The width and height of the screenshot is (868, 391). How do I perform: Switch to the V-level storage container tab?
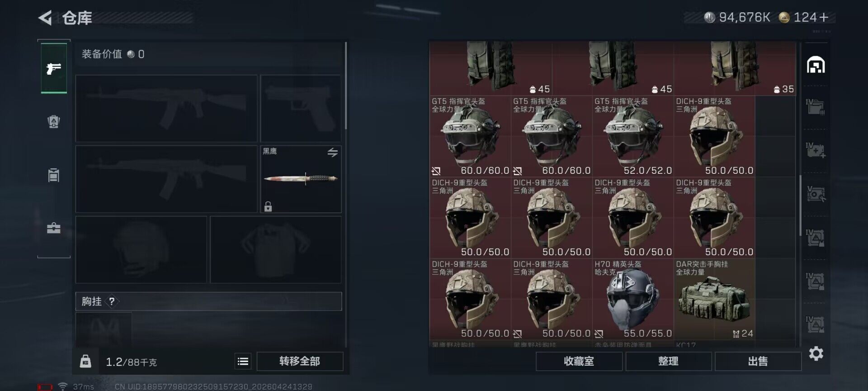click(816, 194)
